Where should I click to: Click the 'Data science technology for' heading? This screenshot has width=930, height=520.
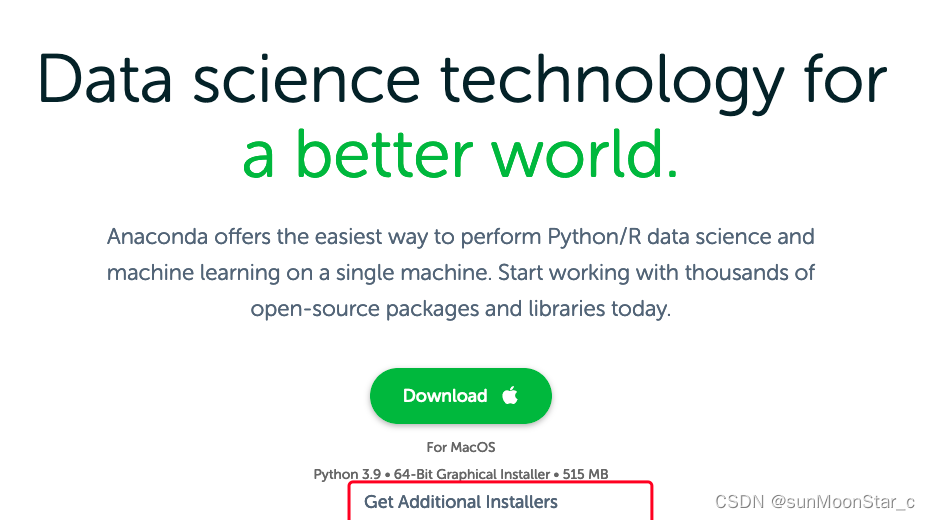[x=462, y=81]
